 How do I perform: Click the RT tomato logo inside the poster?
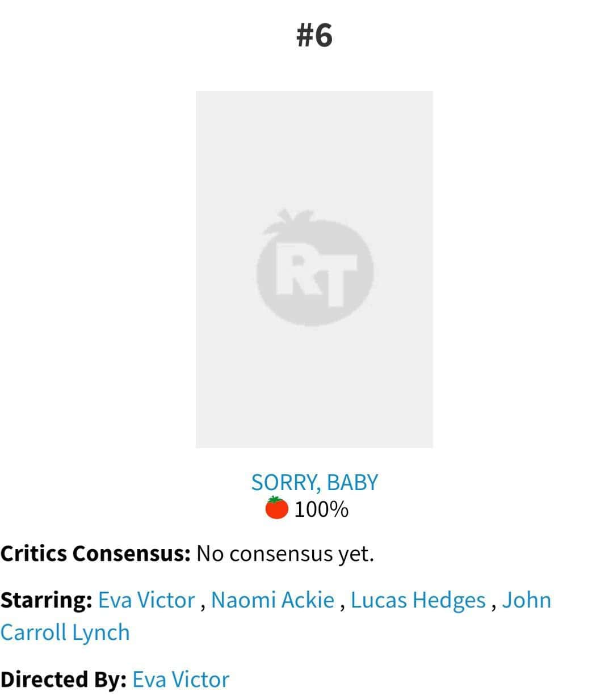(315, 268)
